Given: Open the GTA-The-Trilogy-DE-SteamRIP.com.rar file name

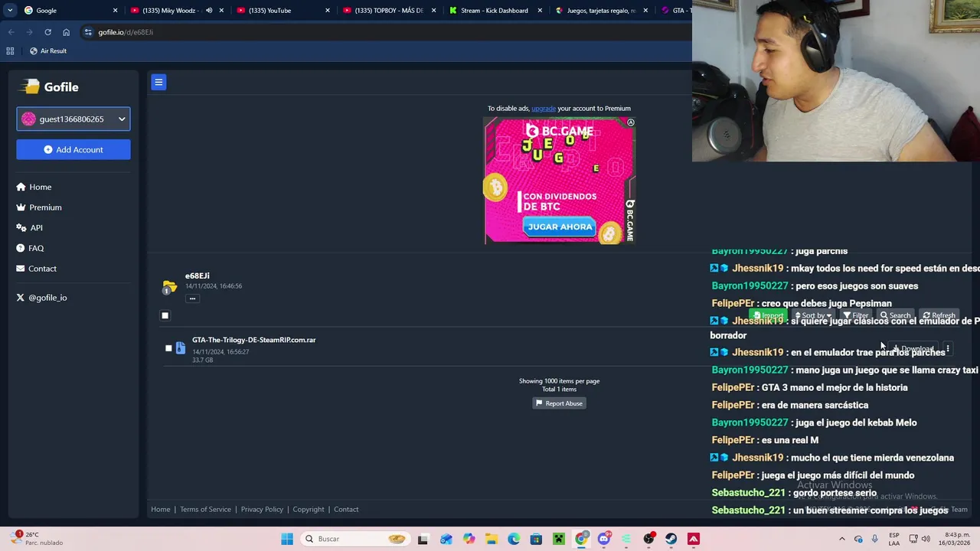Looking at the screenshot, I should [x=253, y=340].
